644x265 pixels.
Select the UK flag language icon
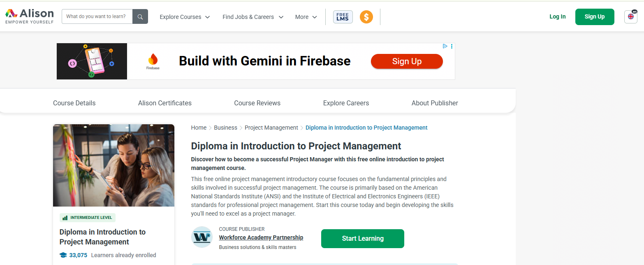(x=630, y=17)
